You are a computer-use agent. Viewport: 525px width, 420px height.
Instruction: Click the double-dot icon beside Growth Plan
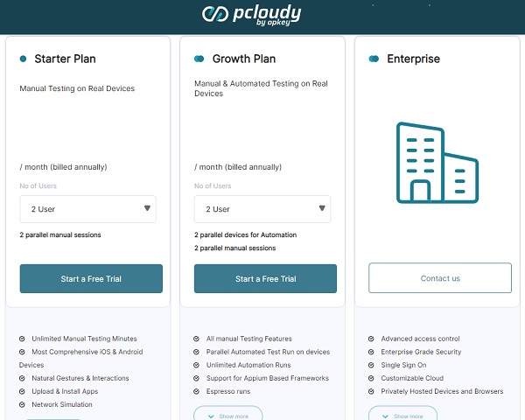coord(199,59)
